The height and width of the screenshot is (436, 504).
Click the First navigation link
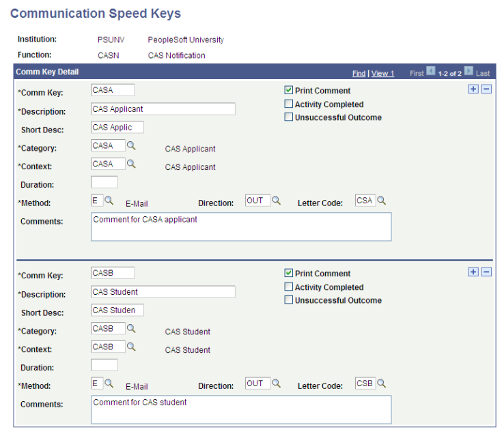(417, 74)
